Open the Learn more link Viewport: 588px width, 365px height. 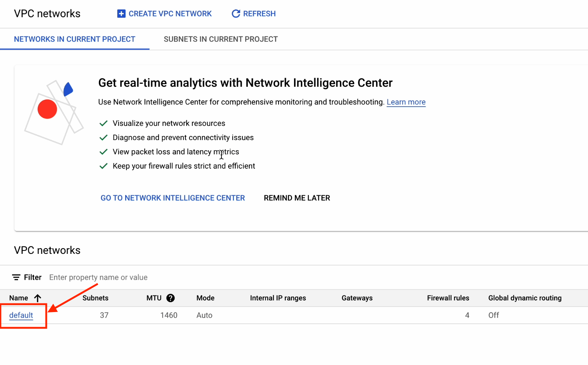click(406, 102)
